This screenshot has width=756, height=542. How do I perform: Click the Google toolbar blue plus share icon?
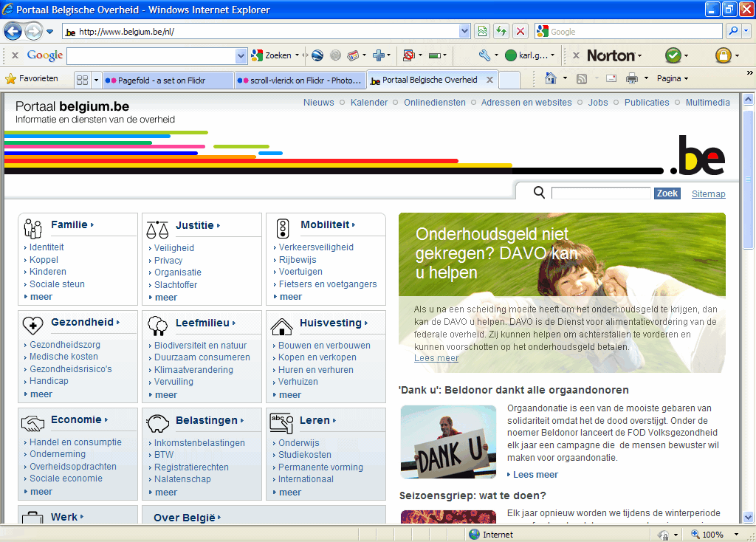(x=379, y=55)
